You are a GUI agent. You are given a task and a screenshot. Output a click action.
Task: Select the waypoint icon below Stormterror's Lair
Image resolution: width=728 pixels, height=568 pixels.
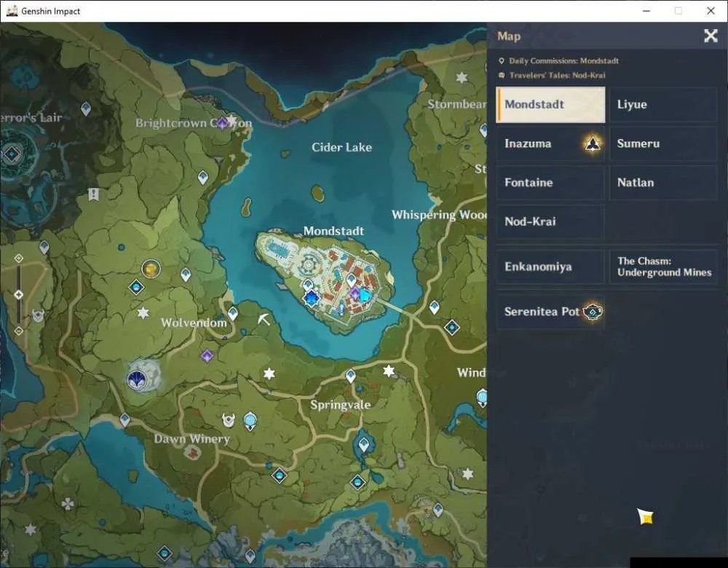point(44,247)
